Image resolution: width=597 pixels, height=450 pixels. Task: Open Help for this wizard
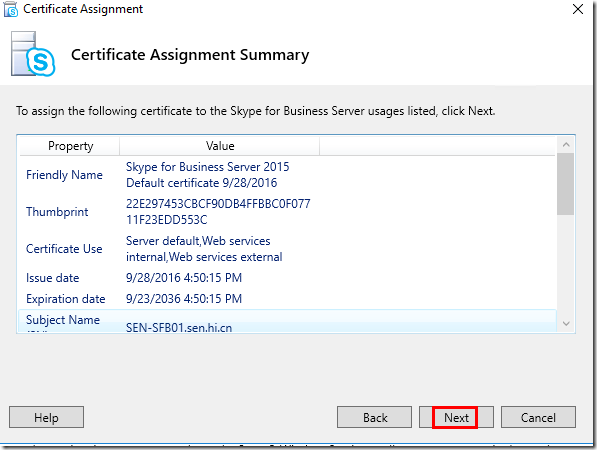[x=46, y=417]
